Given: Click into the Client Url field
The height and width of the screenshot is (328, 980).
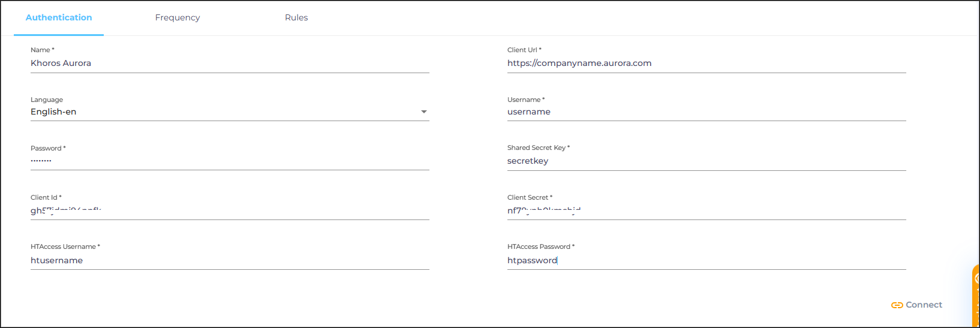Looking at the screenshot, I should tap(706, 64).
